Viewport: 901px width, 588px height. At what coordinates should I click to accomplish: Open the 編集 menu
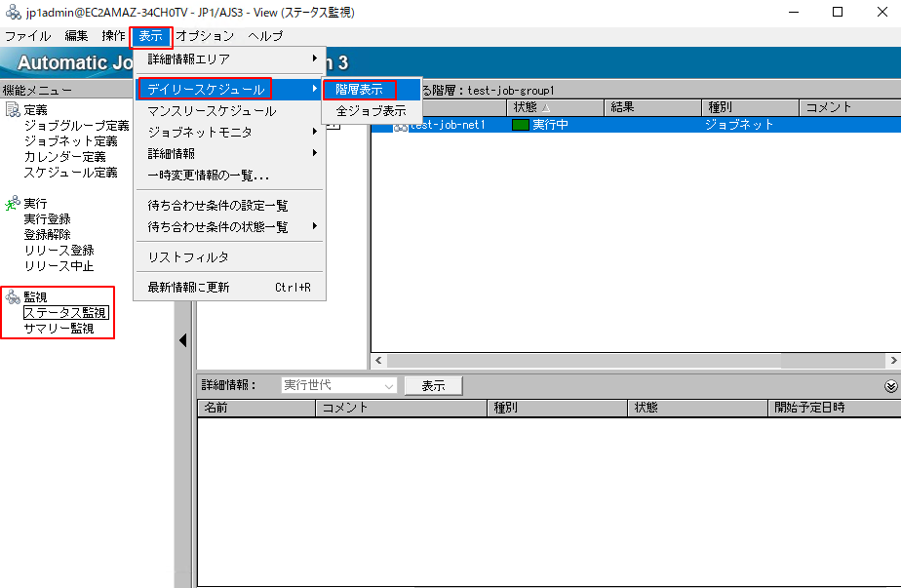[76, 36]
